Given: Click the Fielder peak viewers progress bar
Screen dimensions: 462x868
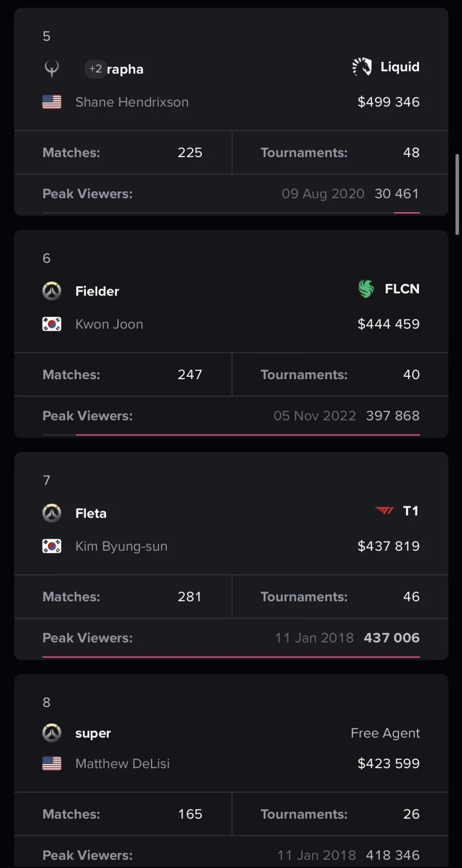Looking at the screenshot, I should click(x=248, y=435).
